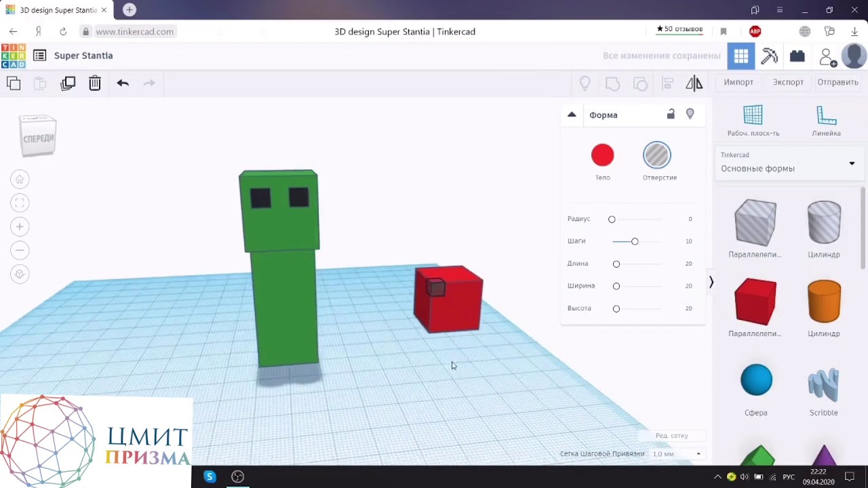This screenshot has width=868, height=488.
Task: Go back in the browser
Action: point(13,31)
